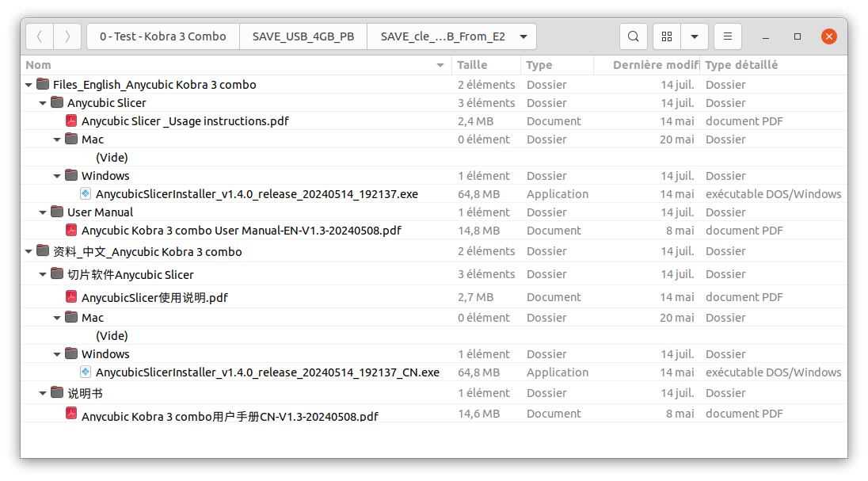
Task: Sort by the Type column header
Action: pos(557,65)
